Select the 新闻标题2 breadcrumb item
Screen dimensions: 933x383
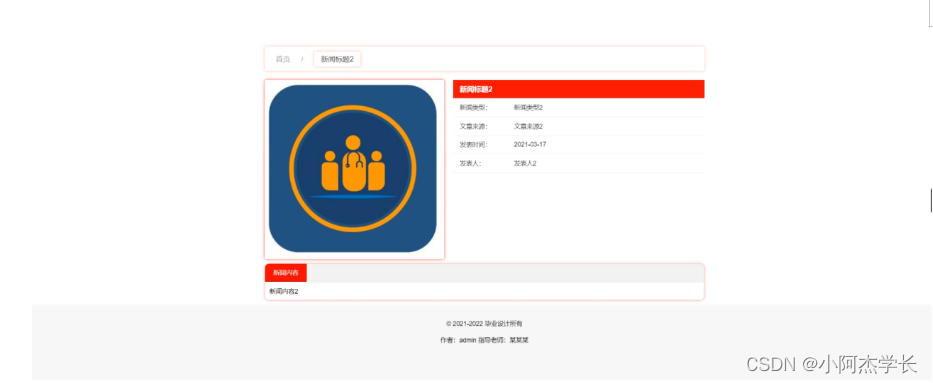pos(337,59)
